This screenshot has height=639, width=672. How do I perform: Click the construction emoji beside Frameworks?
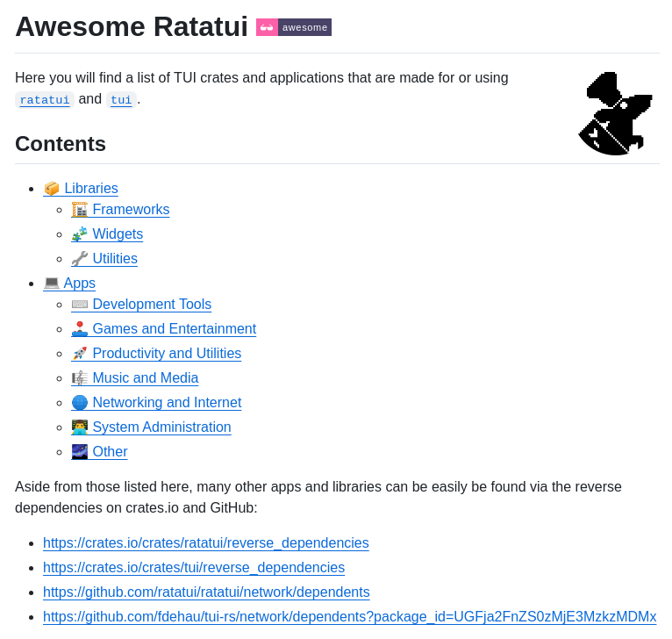click(80, 209)
